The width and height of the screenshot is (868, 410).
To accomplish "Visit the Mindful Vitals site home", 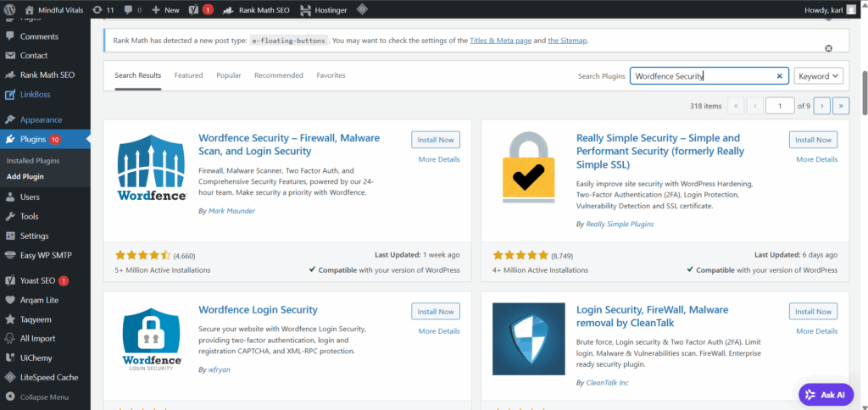I will click(53, 9).
